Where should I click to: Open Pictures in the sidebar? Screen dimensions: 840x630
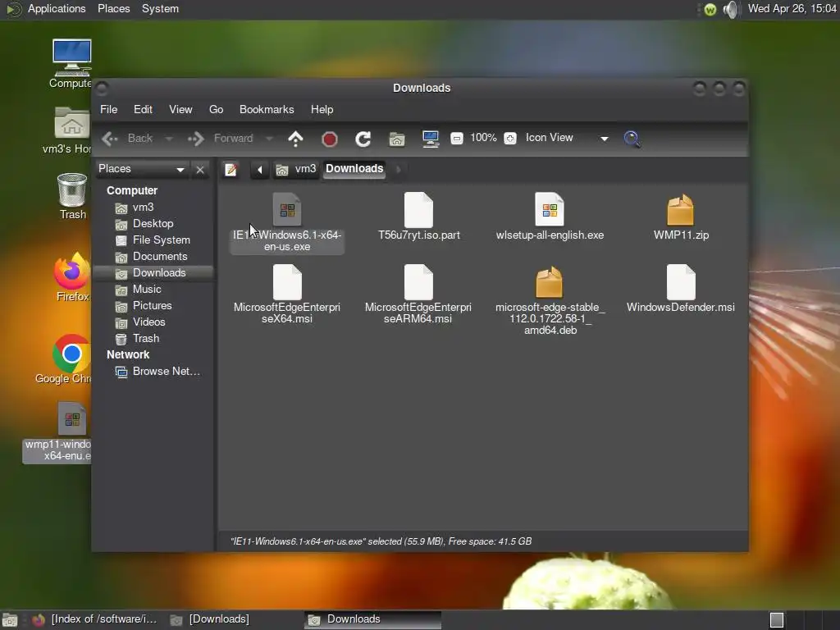pyautogui.click(x=152, y=306)
